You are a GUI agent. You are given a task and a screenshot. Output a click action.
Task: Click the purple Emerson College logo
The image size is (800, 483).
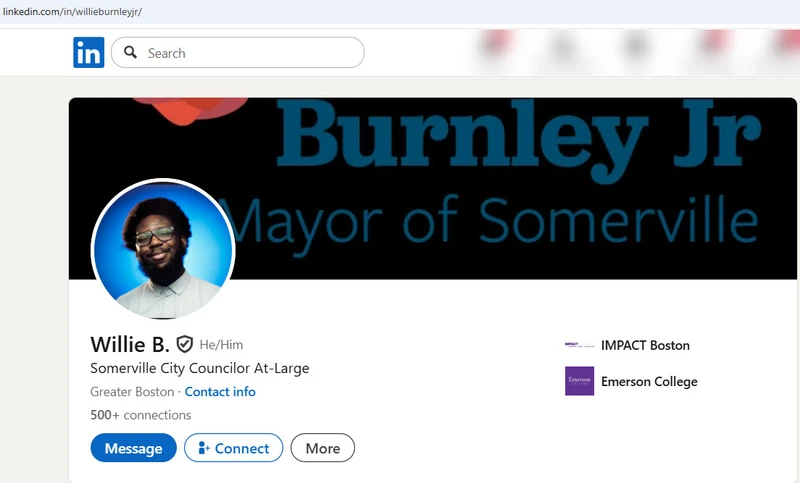(580, 381)
